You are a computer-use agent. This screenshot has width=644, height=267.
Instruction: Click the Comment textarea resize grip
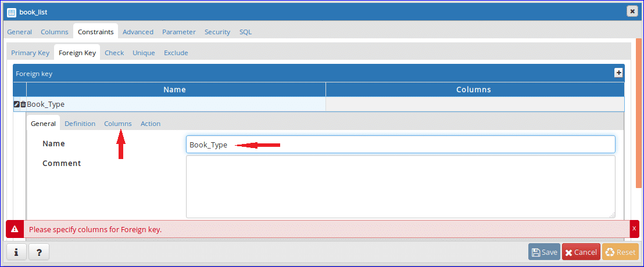pyautogui.click(x=612, y=215)
